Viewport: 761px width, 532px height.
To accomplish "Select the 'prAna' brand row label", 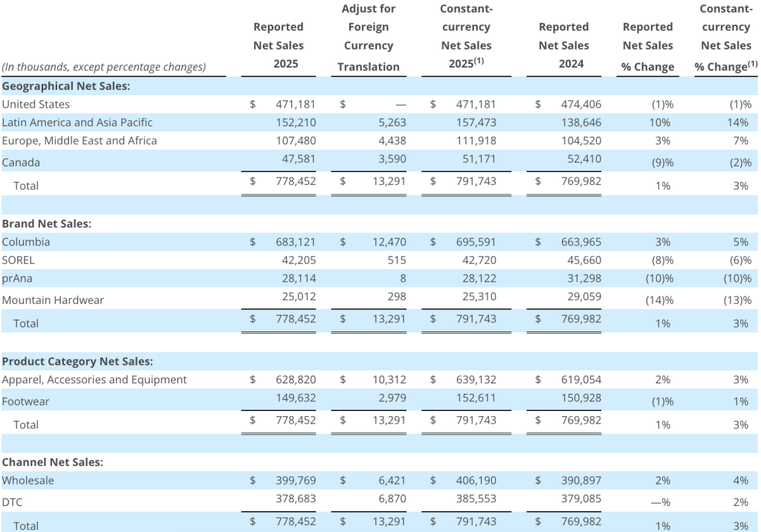I will point(18,279).
